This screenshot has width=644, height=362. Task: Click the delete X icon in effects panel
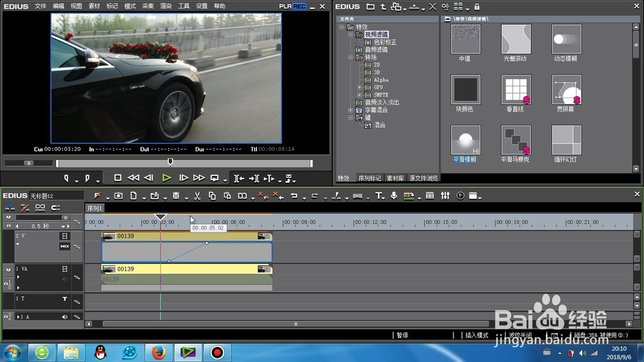coord(433,6)
